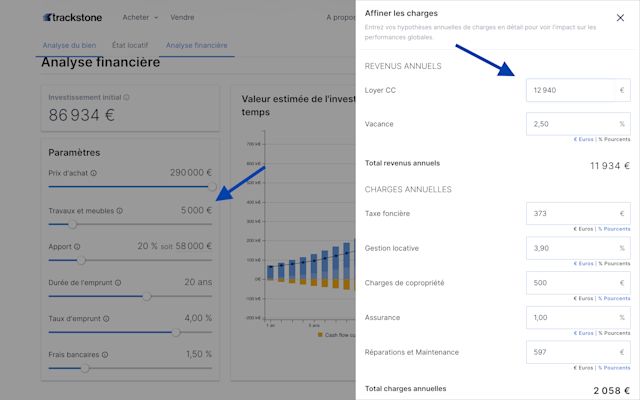640x400 pixels.
Task: Click the Prix d'achat slider handle
Action: [212, 187]
